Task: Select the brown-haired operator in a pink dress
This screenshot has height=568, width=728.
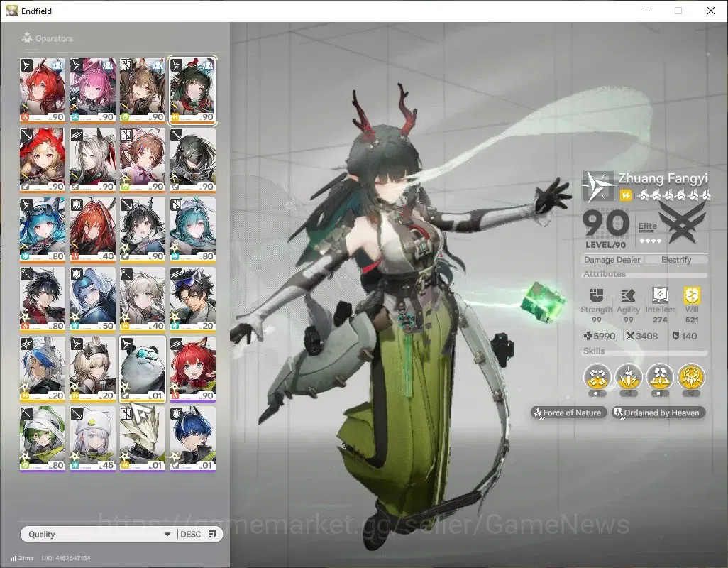Action: click(x=143, y=160)
